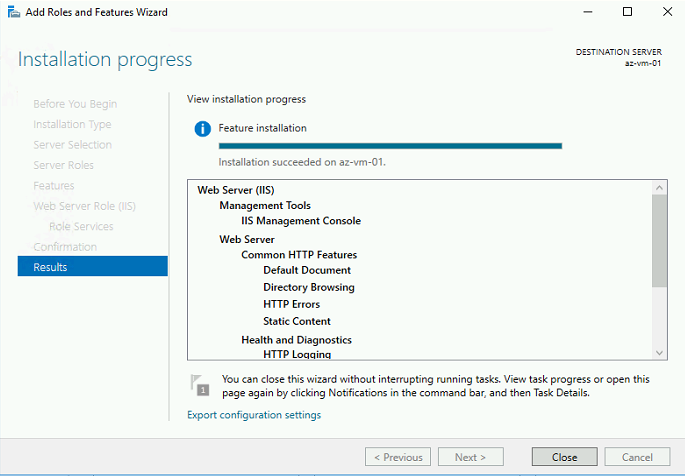Select HTTP Errors entry
Screen dimensions: 685x476
click(x=291, y=304)
